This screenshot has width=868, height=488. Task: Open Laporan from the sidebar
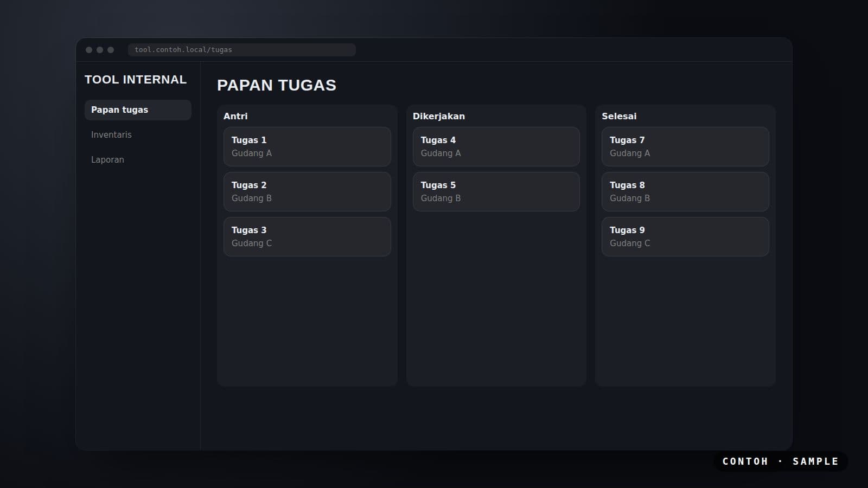(x=138, y=160)
